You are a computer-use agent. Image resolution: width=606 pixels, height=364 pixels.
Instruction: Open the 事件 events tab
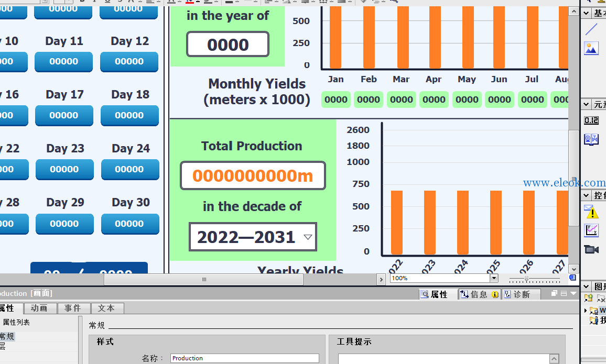coord(73,308)
